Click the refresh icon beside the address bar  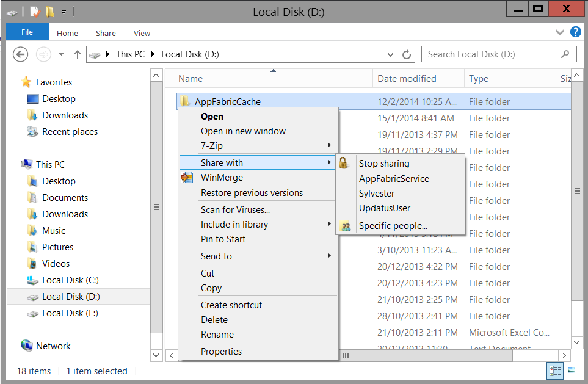(407, 54)
